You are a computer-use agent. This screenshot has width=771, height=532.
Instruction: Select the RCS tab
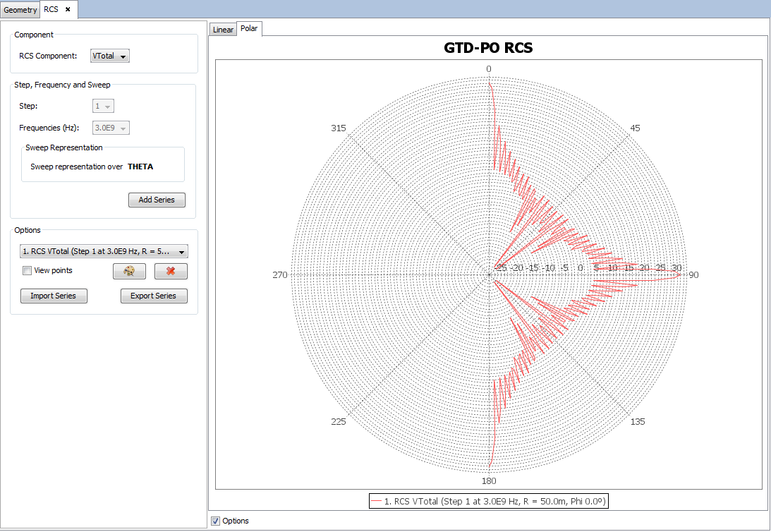click(51, 9)
